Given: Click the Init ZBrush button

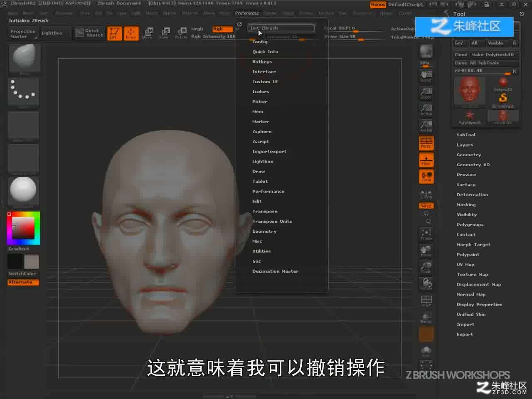Looking at the screenshot, I should click(x=281, y=28).
